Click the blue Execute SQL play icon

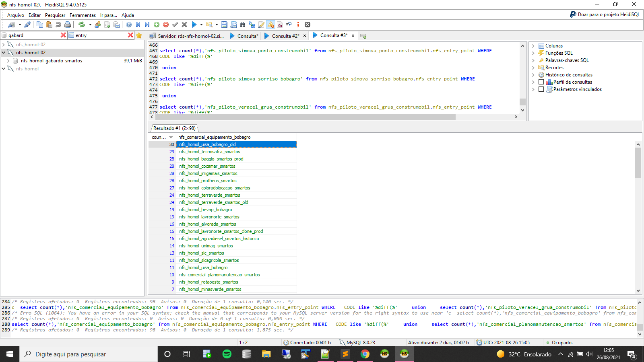[x=194, y=25]
